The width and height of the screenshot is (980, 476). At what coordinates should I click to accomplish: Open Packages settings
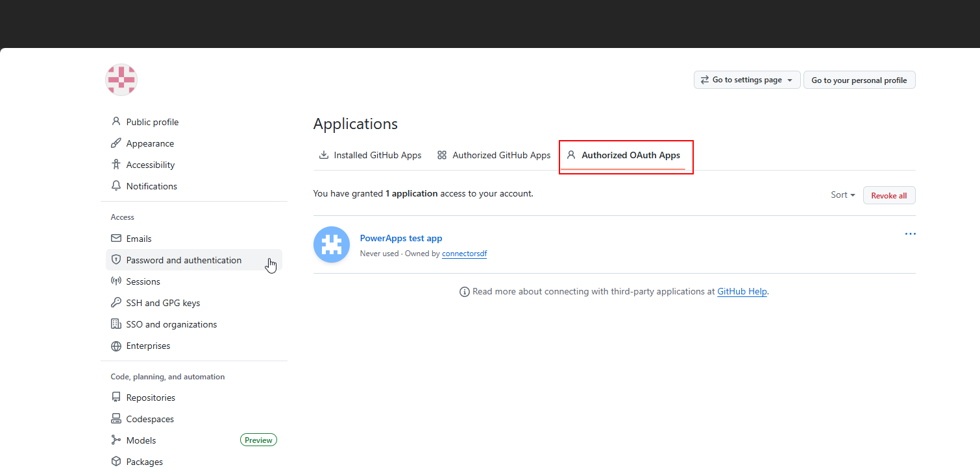pyautogui.click(x=194, y=462)
